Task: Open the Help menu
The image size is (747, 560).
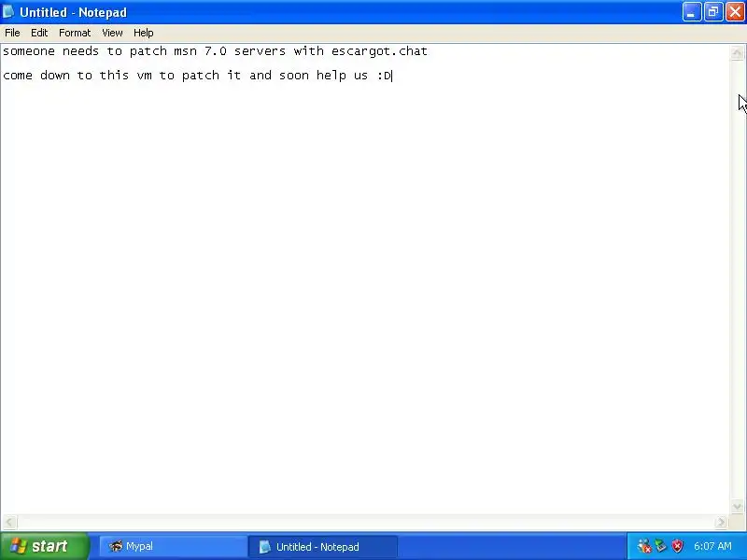Action: 144,33
